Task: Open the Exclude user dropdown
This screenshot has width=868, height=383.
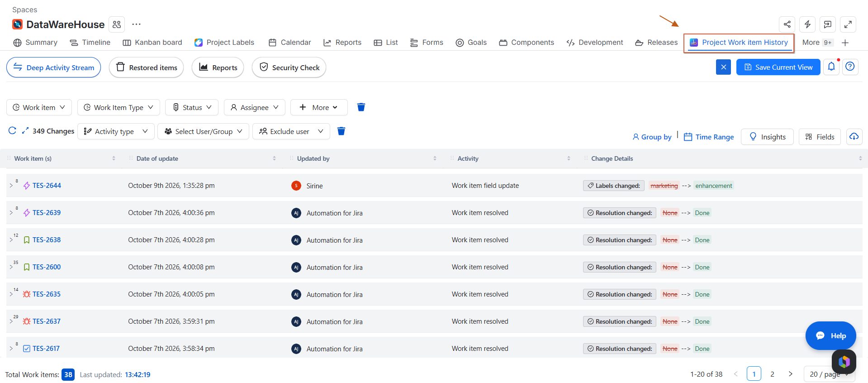Action: (291, 131)
